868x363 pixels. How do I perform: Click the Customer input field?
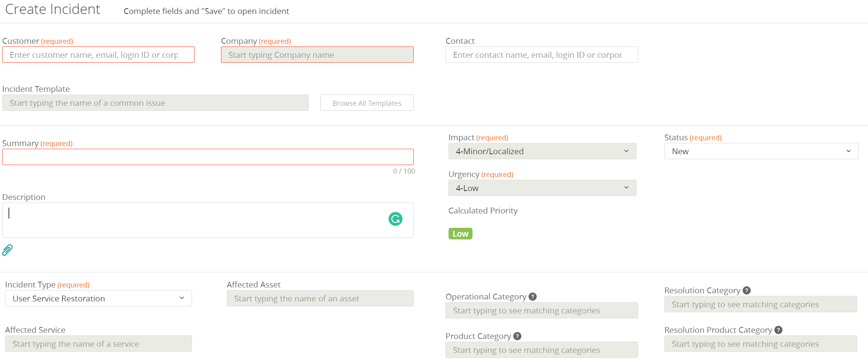pyautogui.click(x=98, y=55)
